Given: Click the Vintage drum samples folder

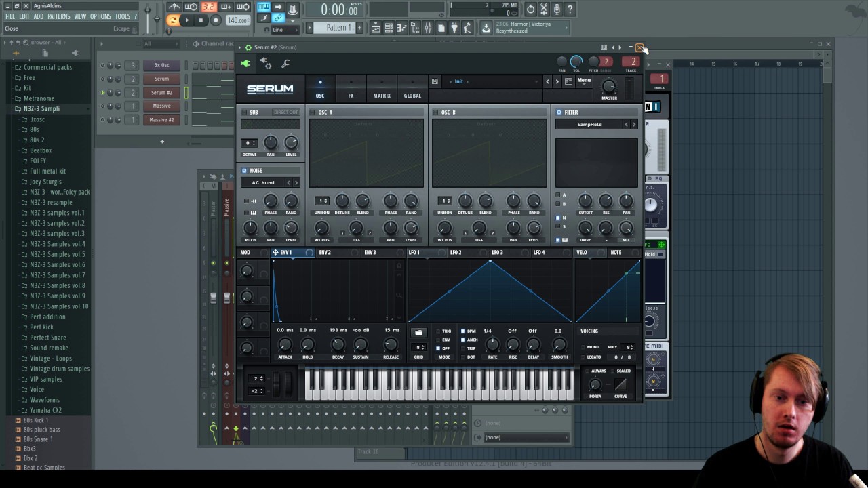Looking at the screenshot, I should pyautogui.click(x=60, y=369).
